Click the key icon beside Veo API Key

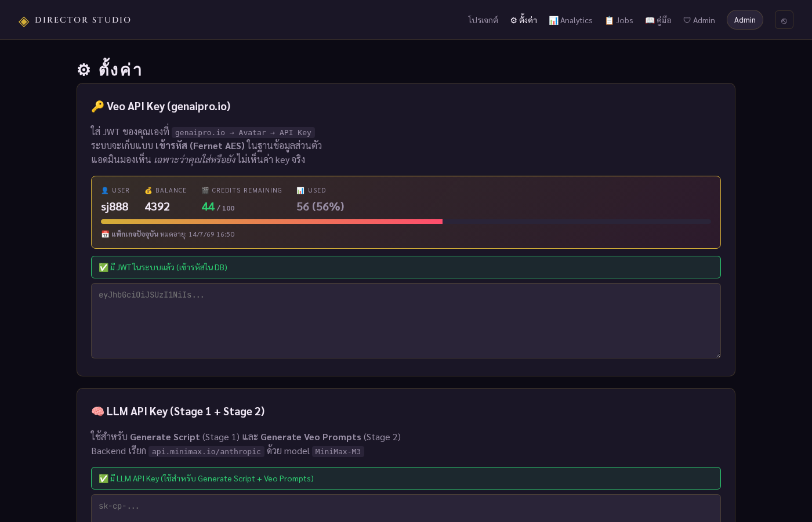click(x=97, y=106)
